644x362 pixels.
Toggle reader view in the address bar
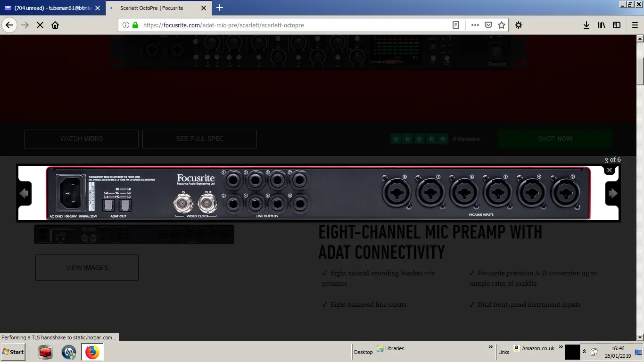(456, 25)
